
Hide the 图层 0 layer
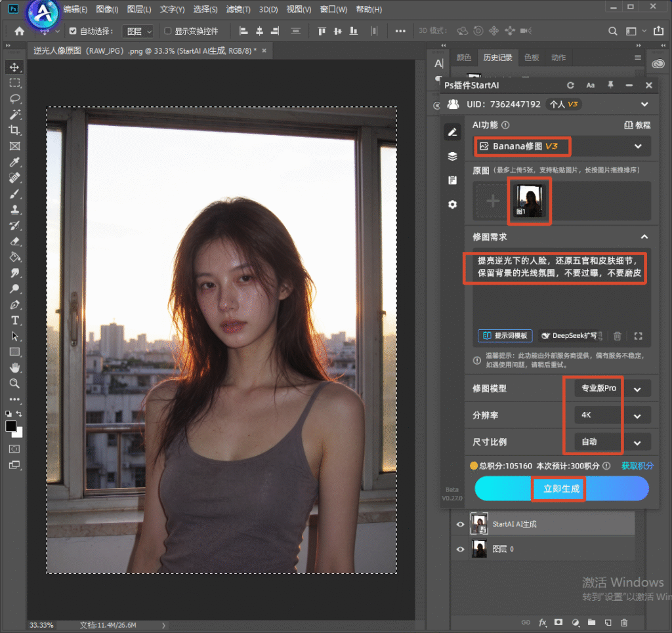click(460, 549)
